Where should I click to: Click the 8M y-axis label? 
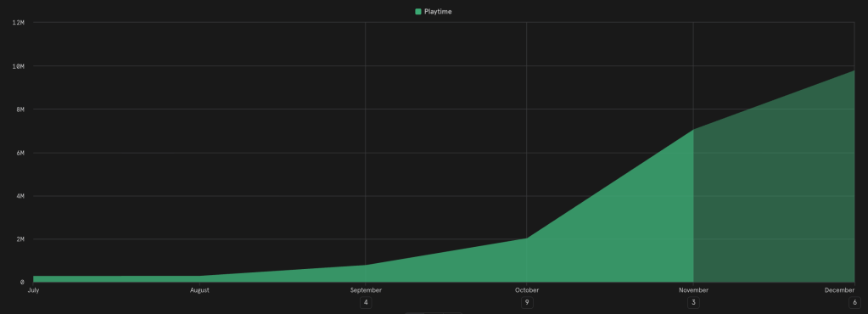(x=20, y=109)
